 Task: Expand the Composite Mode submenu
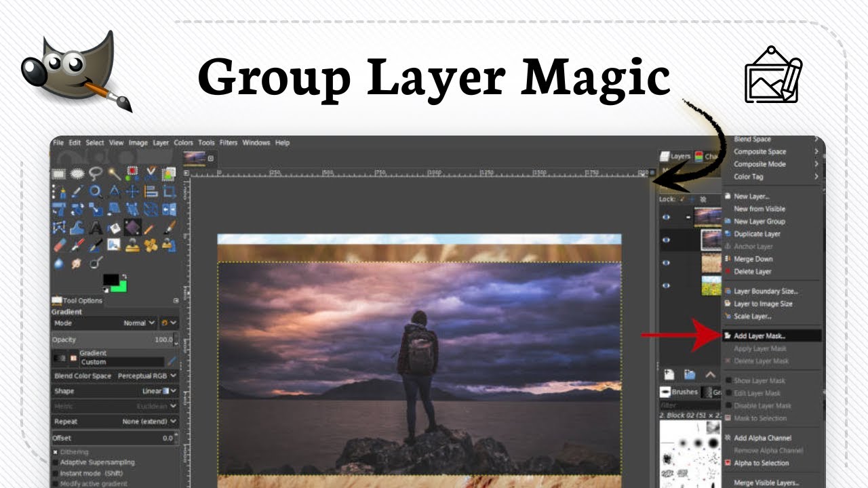pyautogui.click(x=772, y=164)
